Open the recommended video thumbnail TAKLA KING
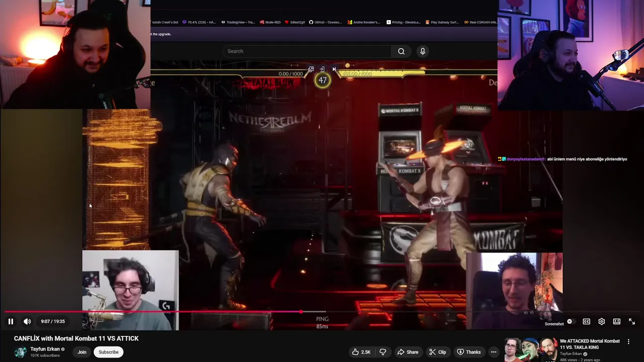 tap(530, 350)
